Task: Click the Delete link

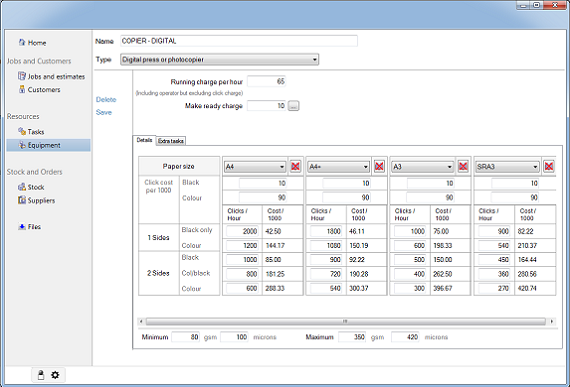Action: tap(106, 100)
